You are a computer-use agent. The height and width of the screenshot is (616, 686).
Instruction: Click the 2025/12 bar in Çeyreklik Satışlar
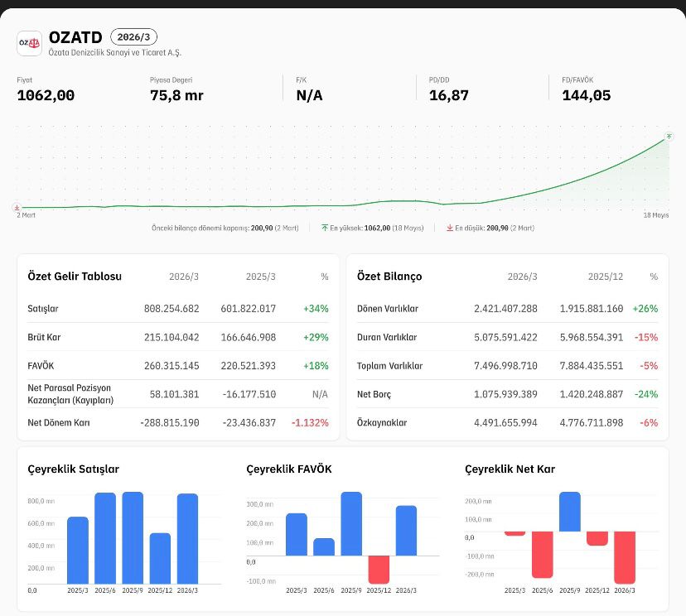click(160, 559)
